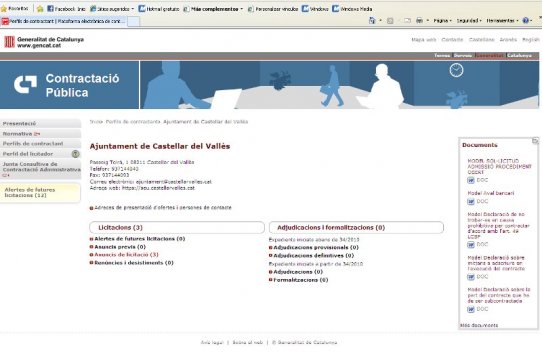This screenshot has width=542, height=361.
Task: Open Adreces de presentació d'ofertes link
Action: pos(163,207)
